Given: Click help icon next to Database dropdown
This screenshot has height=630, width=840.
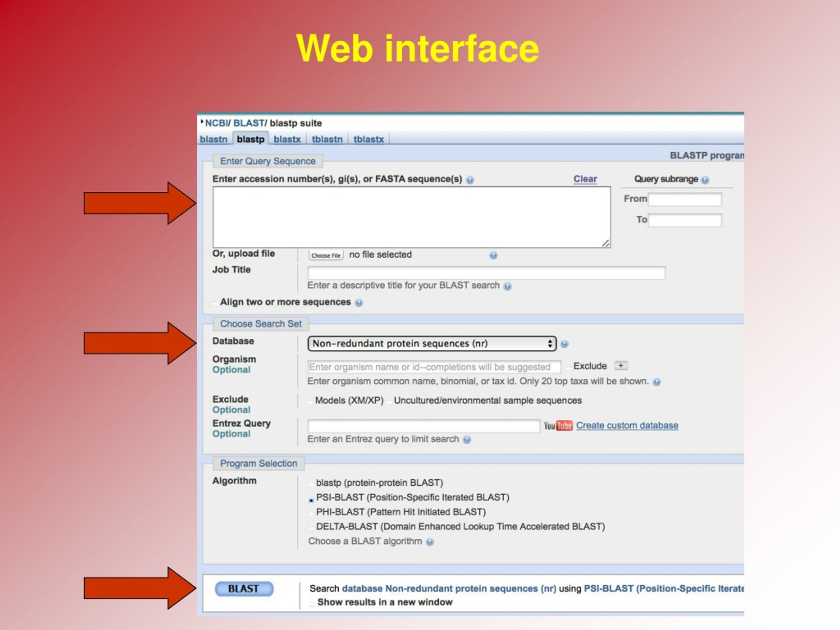Looking at the screenshot, I should coord(564,344).
